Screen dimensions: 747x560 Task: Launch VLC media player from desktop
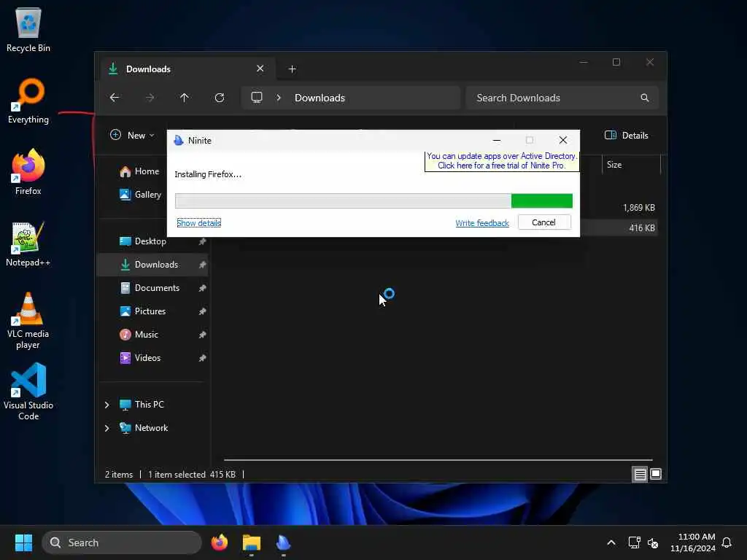pyautogui.click(x=28, y=321)
